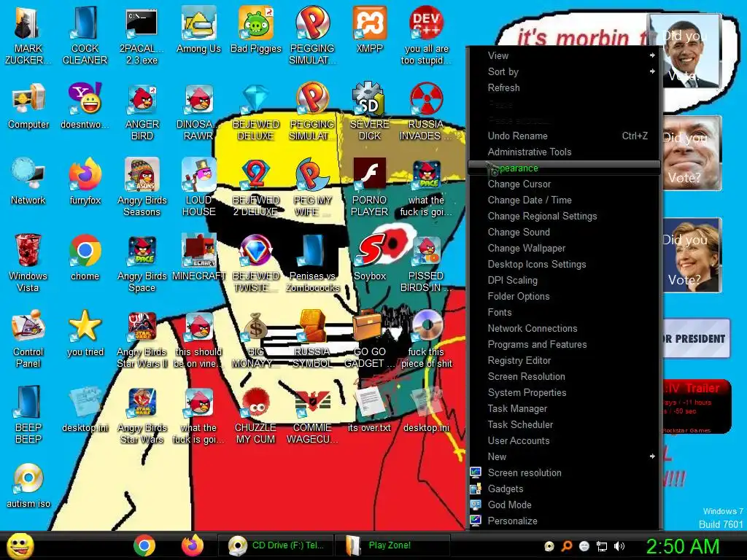The image size is (747, 560).
Task: Open the Soybox desktop shortcut
Action: [x=370, y=257]
